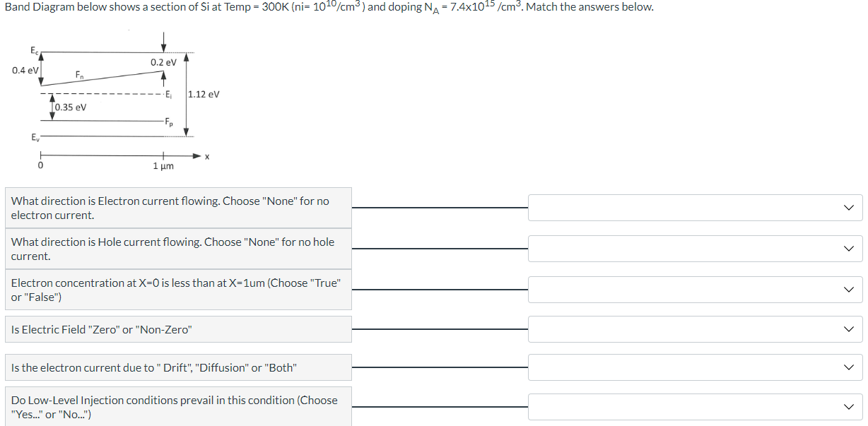This screenshot has height=426, width=868.
Task: Click the chevron on the hole current answer
Action: pyautogui.click(x=848, y=249)
